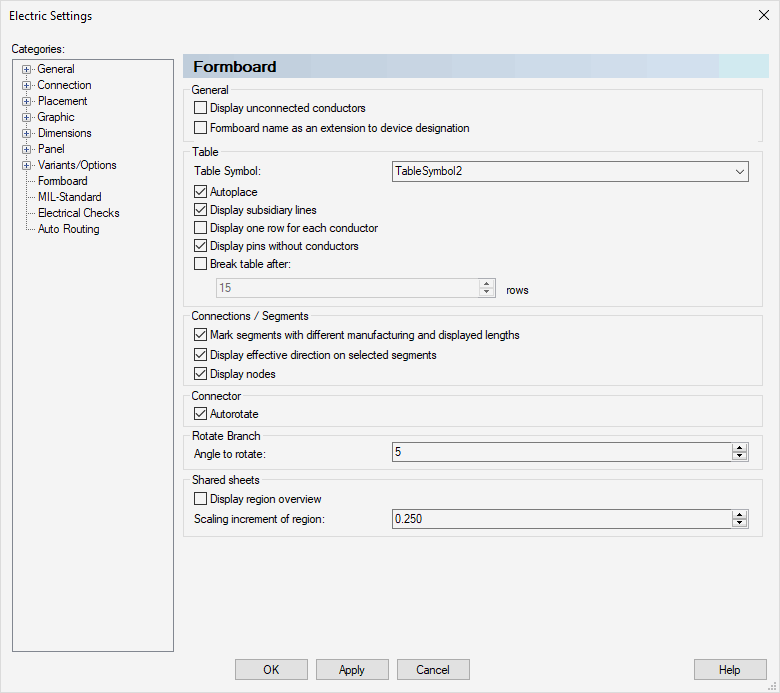Click the Angle to rotate input field
780x693 pixels.
point(560,452)
